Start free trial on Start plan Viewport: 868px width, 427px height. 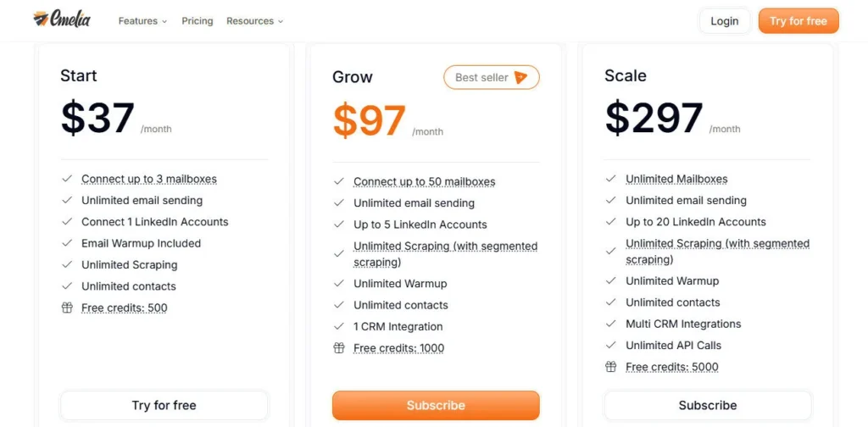164,405
